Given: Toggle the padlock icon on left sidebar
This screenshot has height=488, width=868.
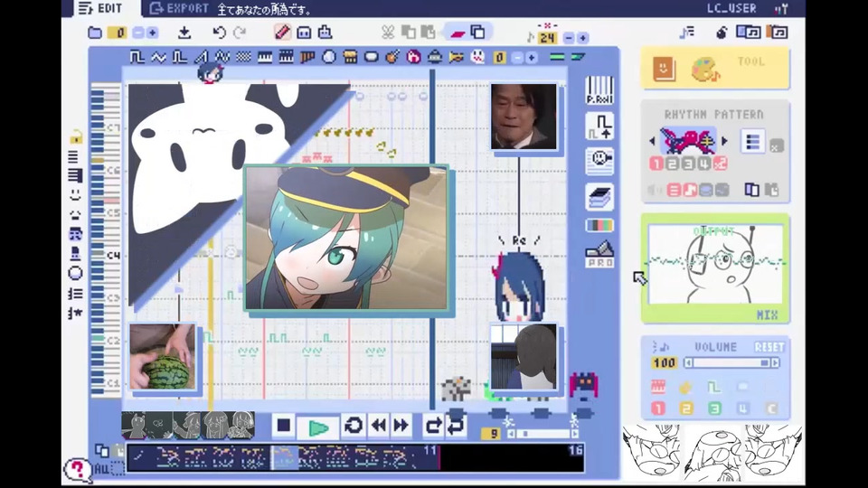Looking at the screenshot, I should click(x=75, y=136).
